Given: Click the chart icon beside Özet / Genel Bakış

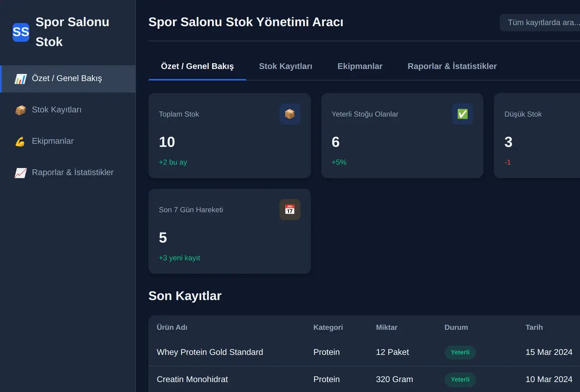Looking at the screenshot, I should click(20, 79).
